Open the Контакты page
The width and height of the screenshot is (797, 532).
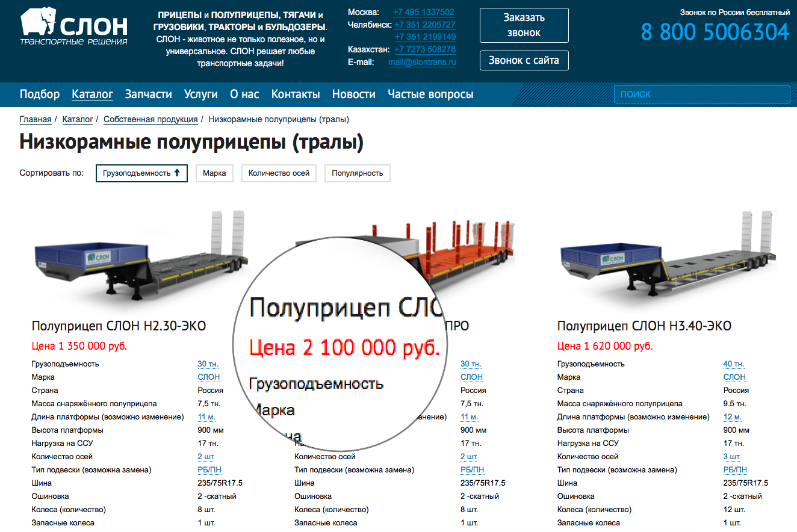click(x=296, y=94)
